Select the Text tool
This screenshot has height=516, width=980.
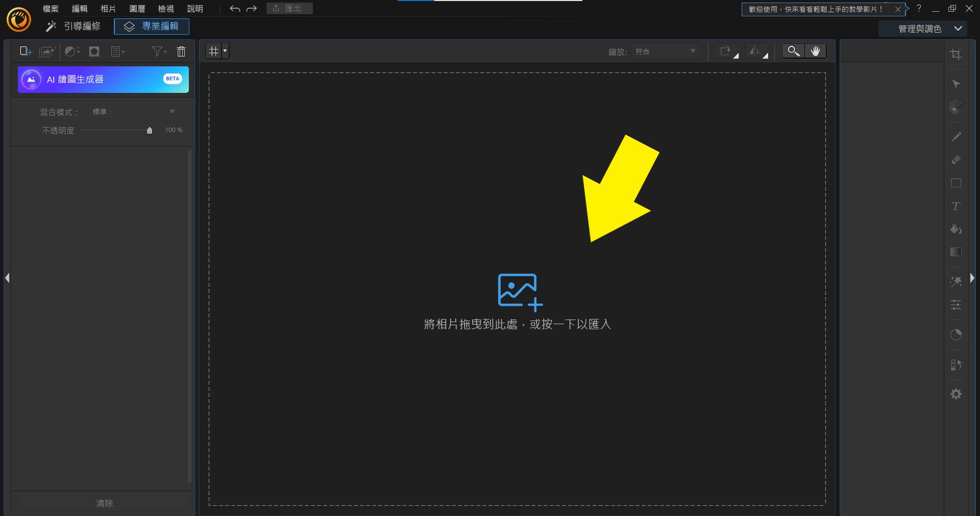[x=956, y=206]
